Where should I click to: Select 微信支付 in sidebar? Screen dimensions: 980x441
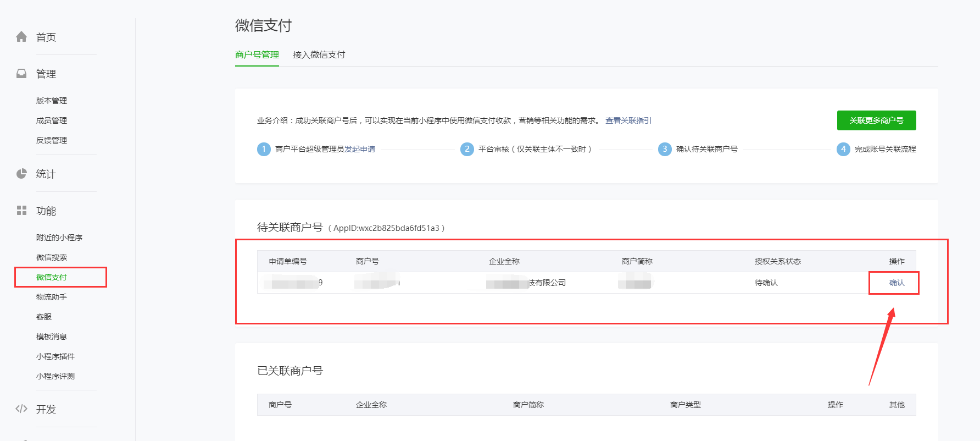pyautogui.click(x=52, y=277)
